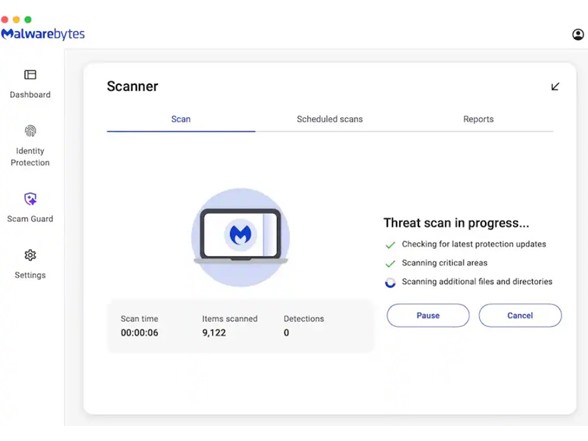Click the scanning progress spinner icon

point(390,282)
